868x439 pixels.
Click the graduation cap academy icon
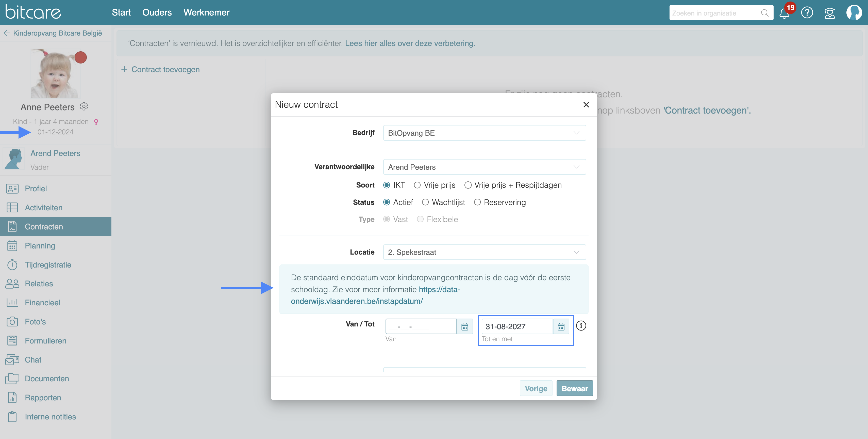tap(830, 13)
